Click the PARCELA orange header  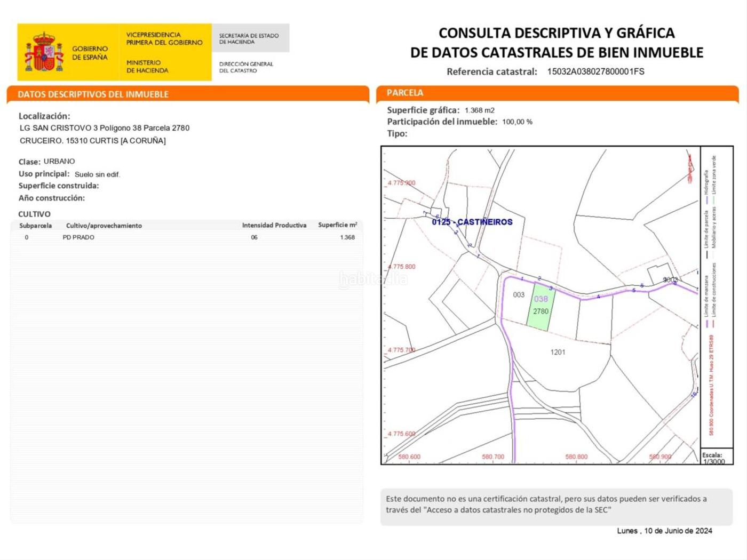tap(405, 93)
